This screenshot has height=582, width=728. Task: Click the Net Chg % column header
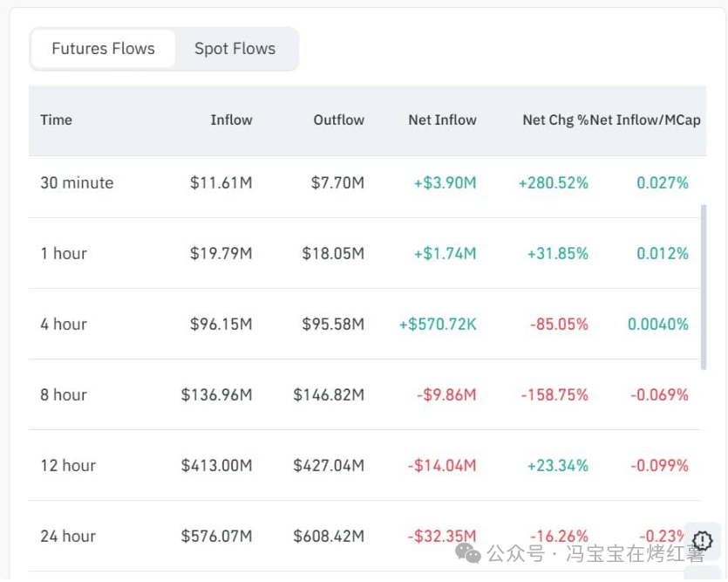[x=555, y=120]
